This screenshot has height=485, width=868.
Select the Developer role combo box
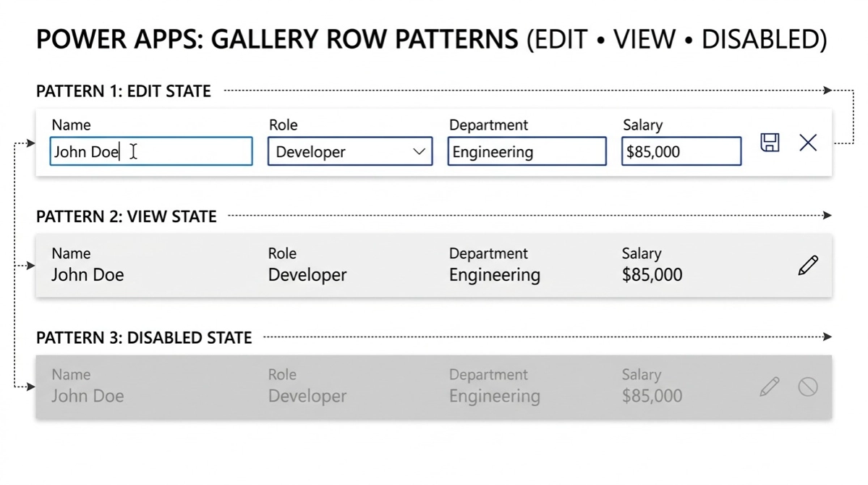[x=340, y=152]
